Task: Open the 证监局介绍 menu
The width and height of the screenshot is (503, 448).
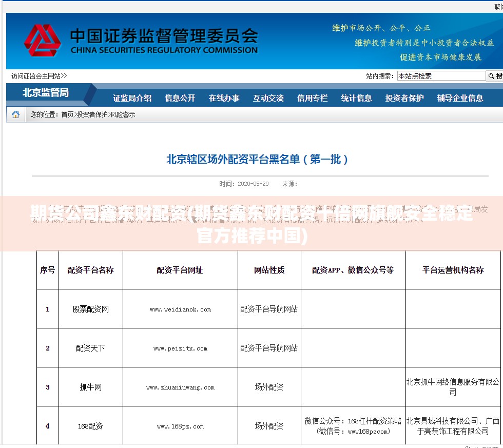Action: point(132,98)
